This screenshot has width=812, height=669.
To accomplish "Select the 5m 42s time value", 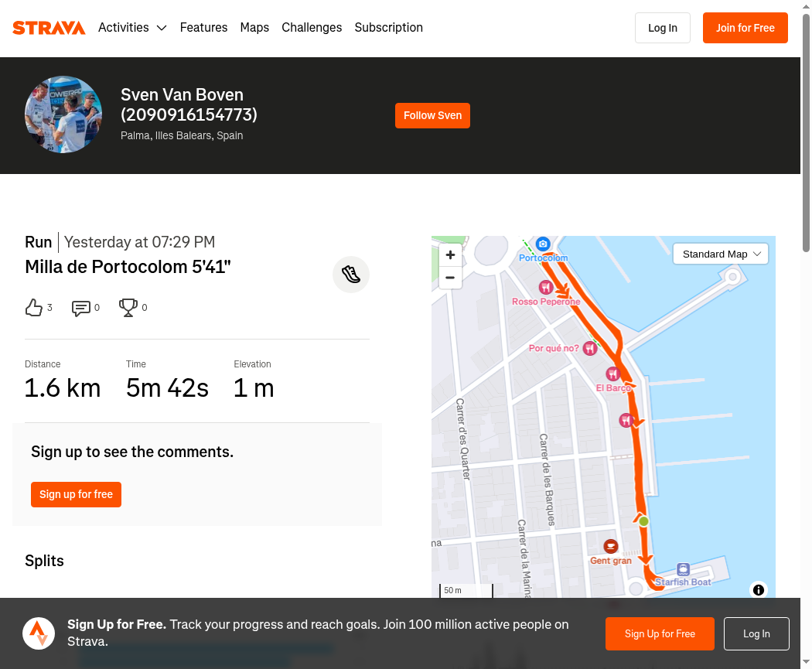I will pos(167,388).
